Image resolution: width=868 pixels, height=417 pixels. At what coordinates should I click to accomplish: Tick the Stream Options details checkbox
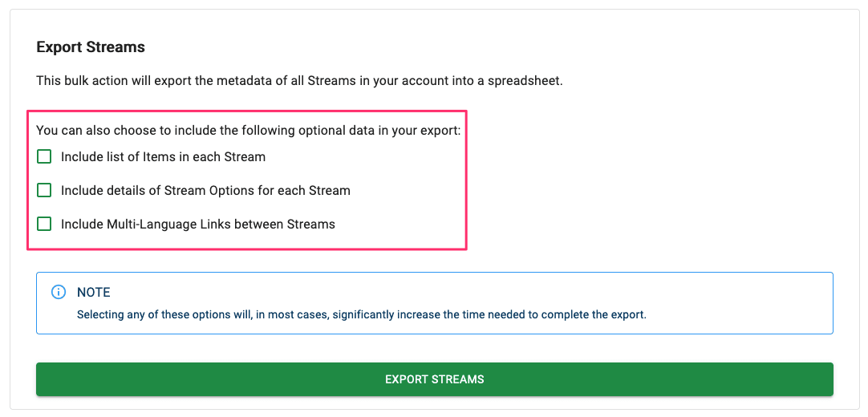(44, 190)
